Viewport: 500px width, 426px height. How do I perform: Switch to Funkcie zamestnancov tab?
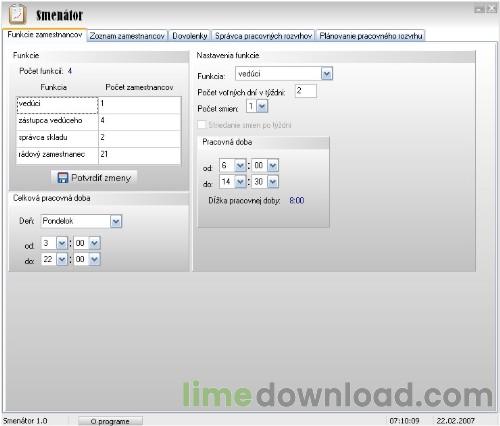pyautogui.click(x=45, y=35)
